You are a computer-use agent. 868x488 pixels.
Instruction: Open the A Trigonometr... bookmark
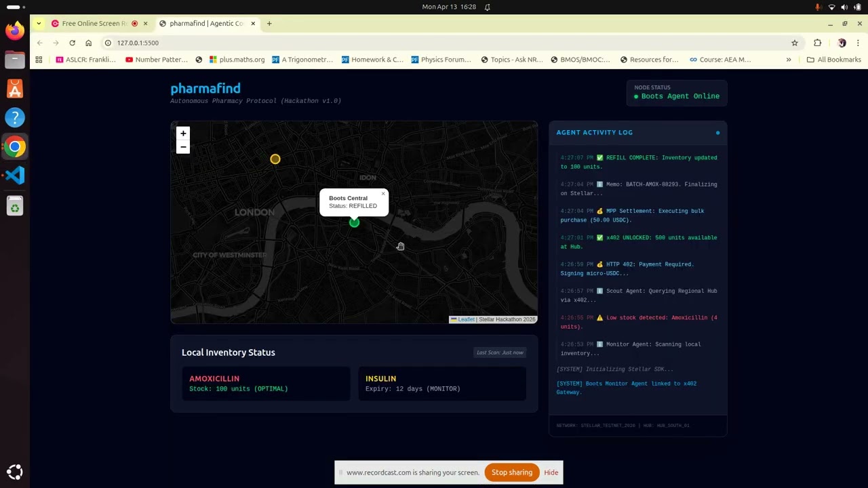pos(302,60)
